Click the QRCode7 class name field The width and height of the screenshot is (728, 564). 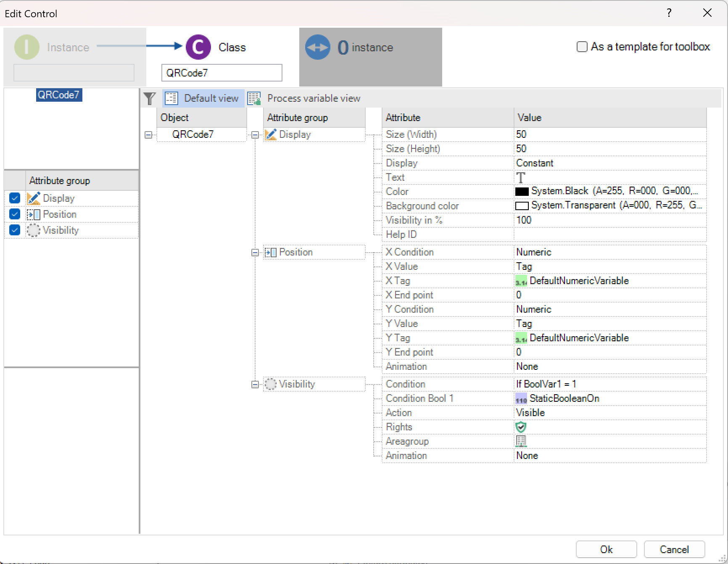pyautogui.click(x=222, y=73)
